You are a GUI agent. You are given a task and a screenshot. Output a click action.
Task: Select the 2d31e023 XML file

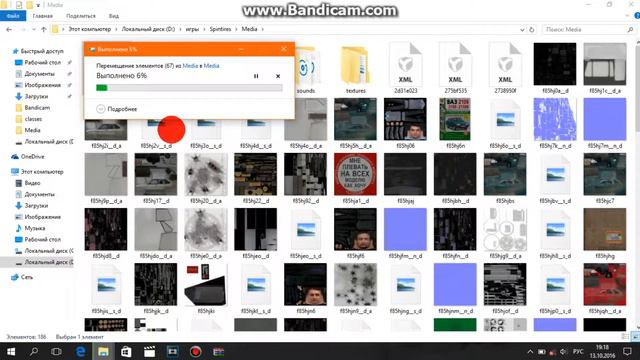point(405,69)
